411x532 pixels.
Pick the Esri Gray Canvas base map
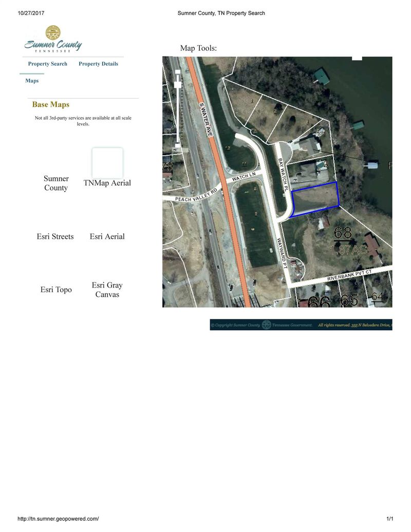[107, 290]
